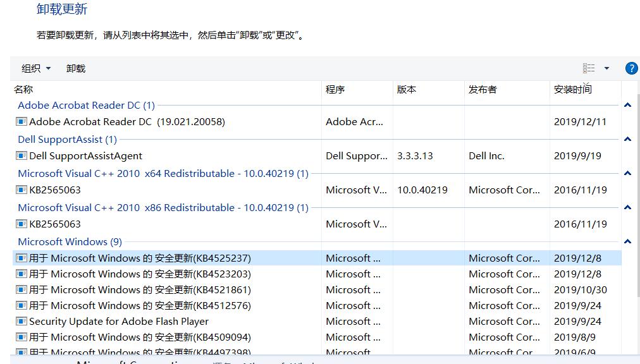Click the 卸载 toolbar command
640x364 pixels.
(75, 68)
